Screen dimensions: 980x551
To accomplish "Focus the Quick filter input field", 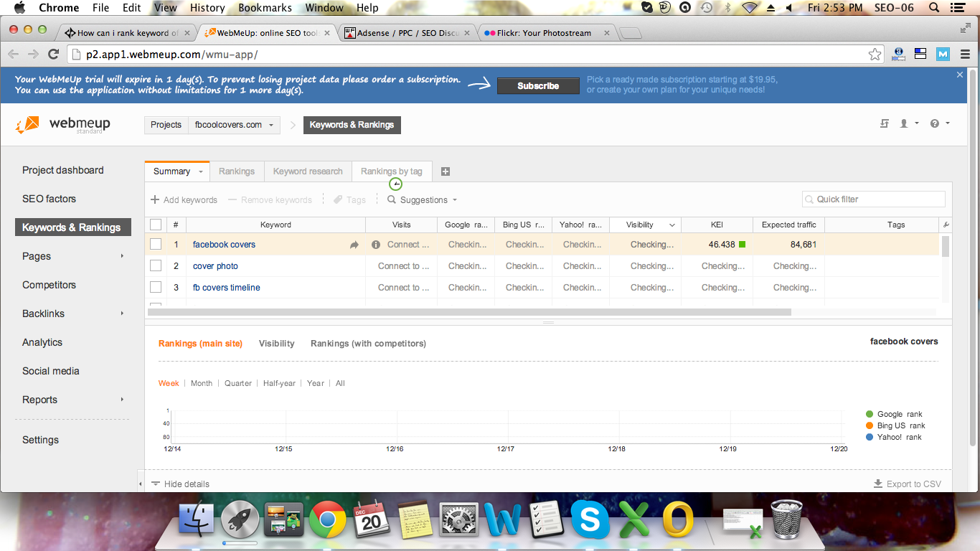I will pyautogui.click(x=874, y=199).
